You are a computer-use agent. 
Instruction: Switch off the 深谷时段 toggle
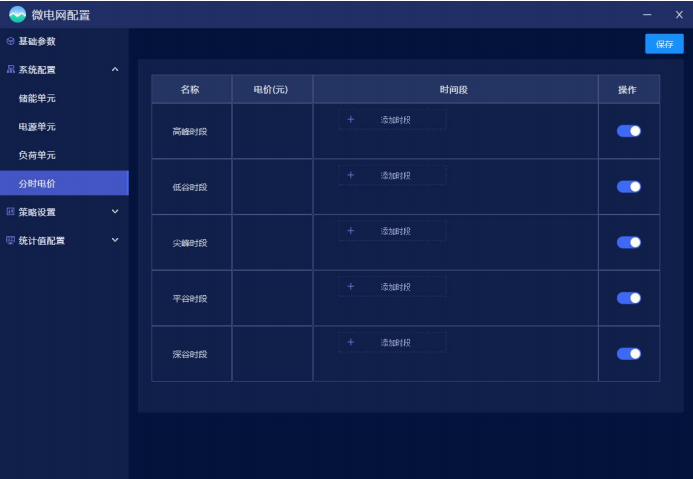(628, 353)
